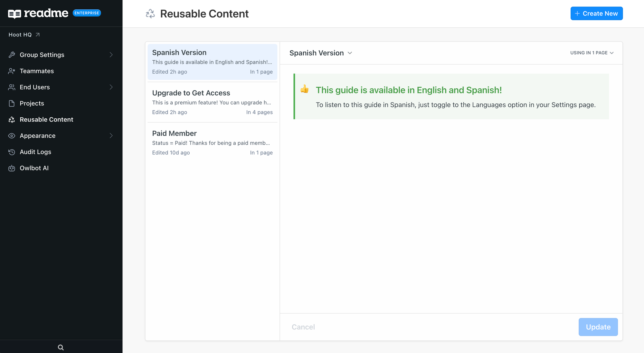Click the Group Settings wrench icon
This screenshot has height=353, width=644.
coord(12,55)
